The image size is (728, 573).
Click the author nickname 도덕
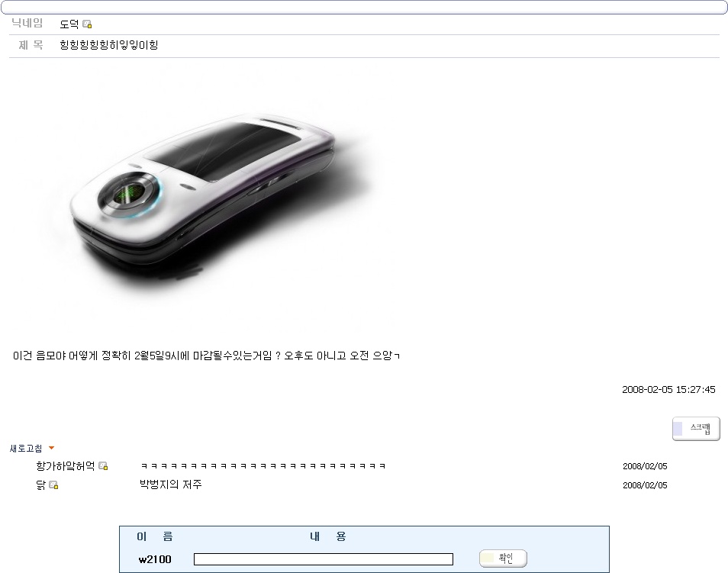point(69,24)
